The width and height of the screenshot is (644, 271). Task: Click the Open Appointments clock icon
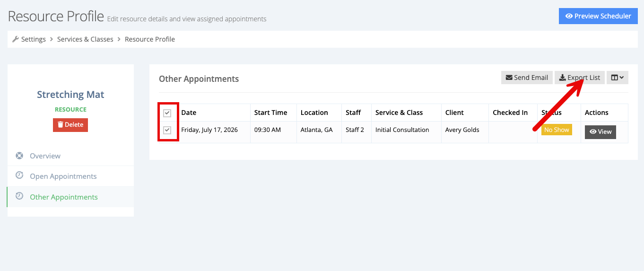(x=19, y=175)
